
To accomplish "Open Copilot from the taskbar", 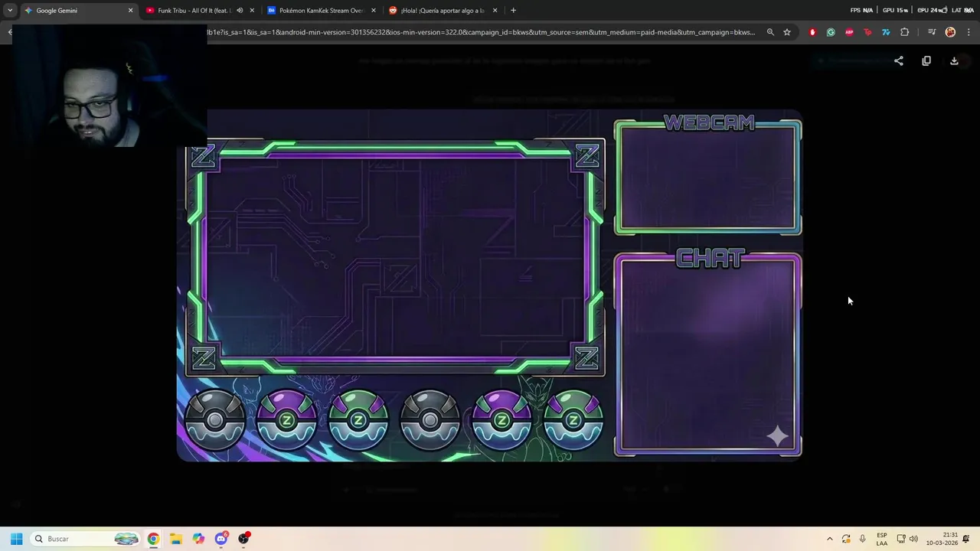I will [198, 539].
